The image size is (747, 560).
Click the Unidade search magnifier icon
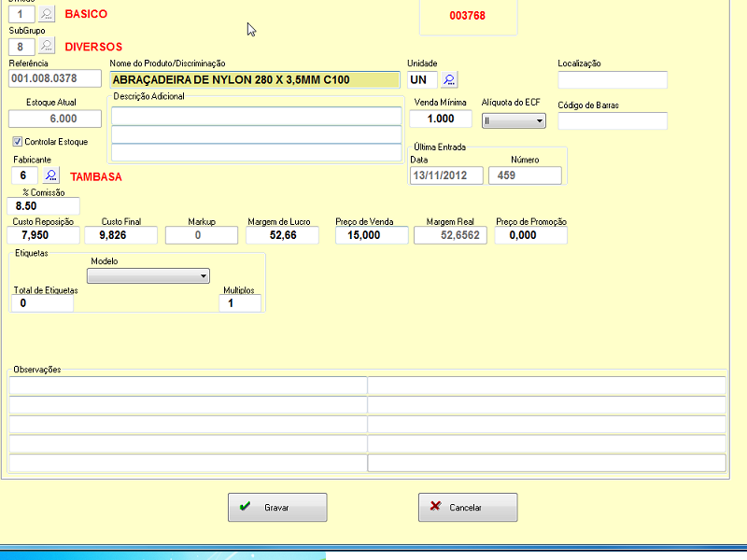coord(449,79)
